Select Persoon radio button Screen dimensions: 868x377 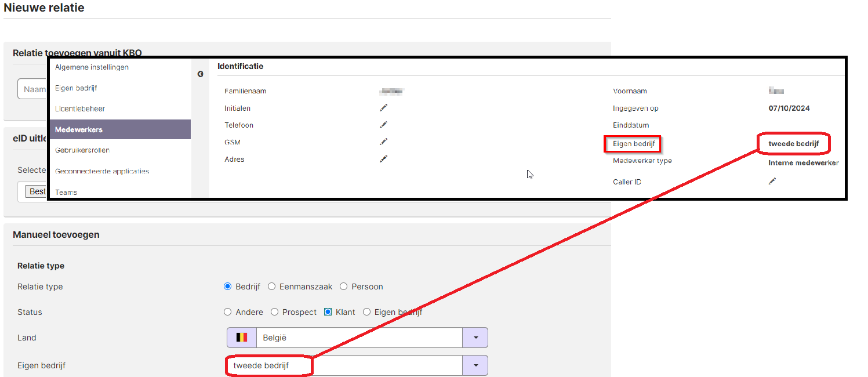click(x=344, y=287)
